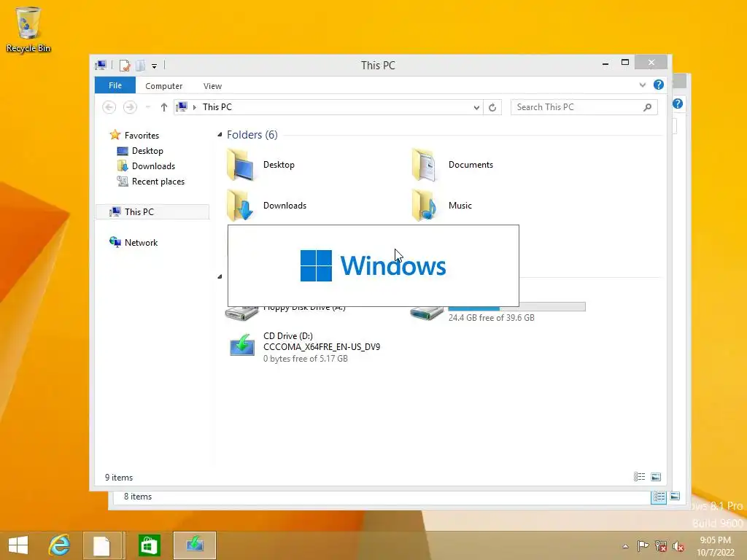Launch Internet Explorer from the taskbar
Screen dimensions: 747x560
tap(59, 545)
